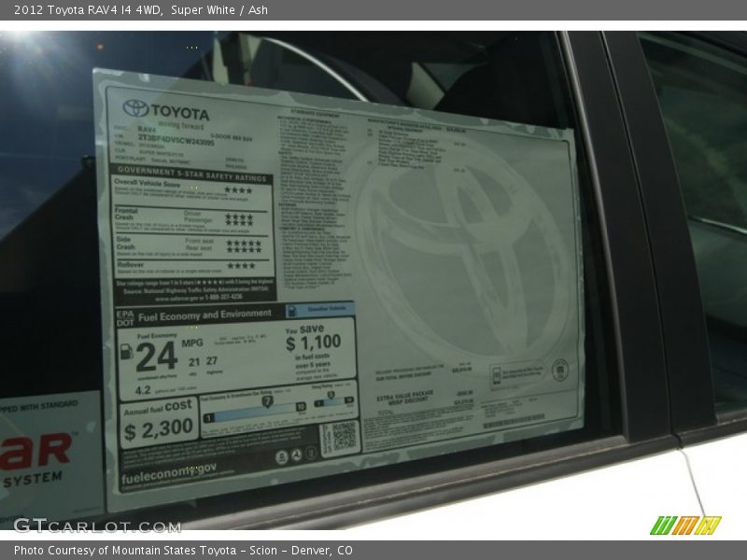Click the Mountain States Toyota photo credit

click(183, 551)
